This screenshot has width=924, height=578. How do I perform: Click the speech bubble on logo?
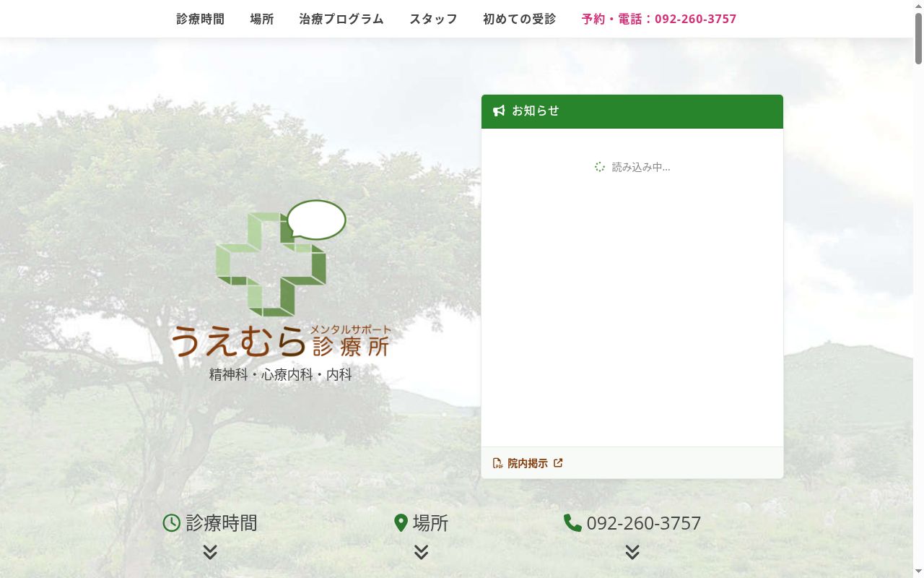point(317,220)
